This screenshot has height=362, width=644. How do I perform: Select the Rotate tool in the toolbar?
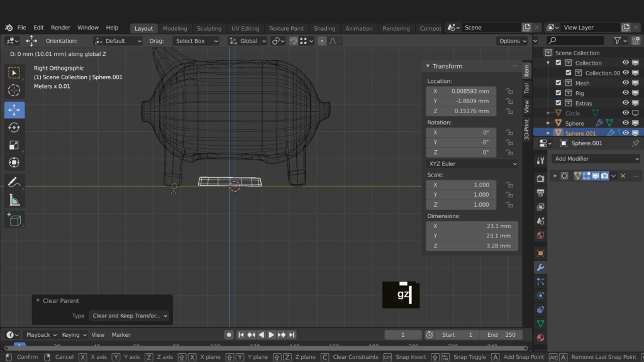tap(14, 128)
